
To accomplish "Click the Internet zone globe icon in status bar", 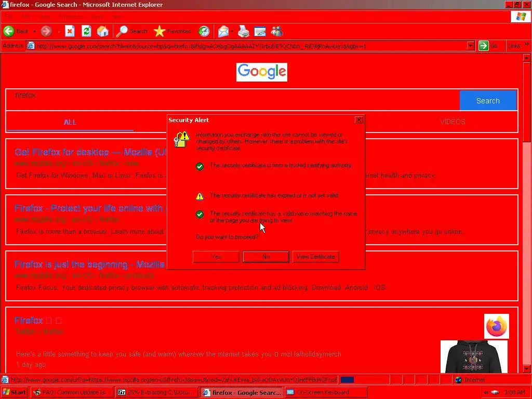I will pyautogui.click(x=459, y=380).
